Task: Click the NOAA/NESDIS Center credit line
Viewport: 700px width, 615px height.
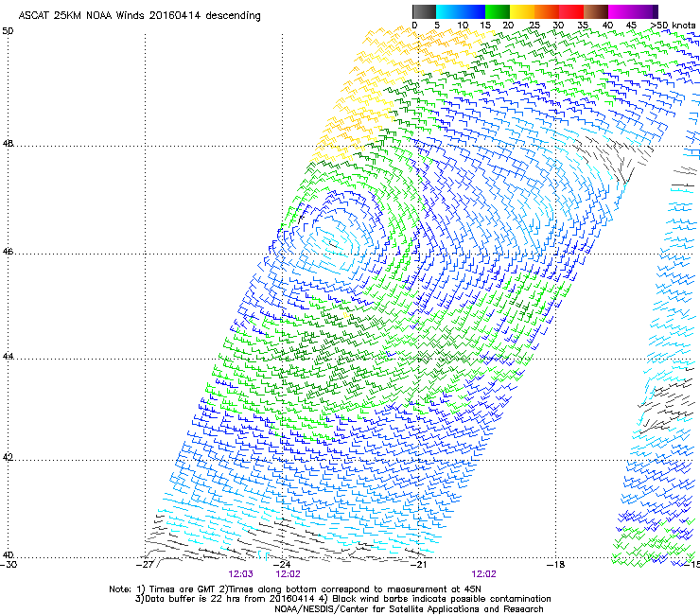Action: coord(409,609)
